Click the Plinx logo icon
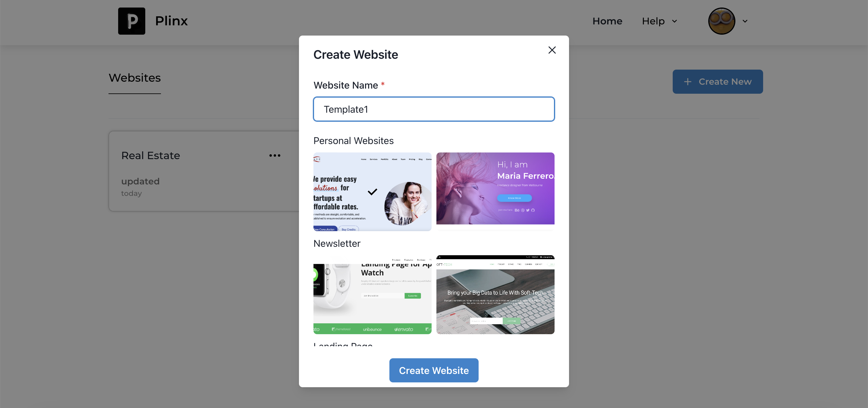The image size is (868, 408). point(131,21)
